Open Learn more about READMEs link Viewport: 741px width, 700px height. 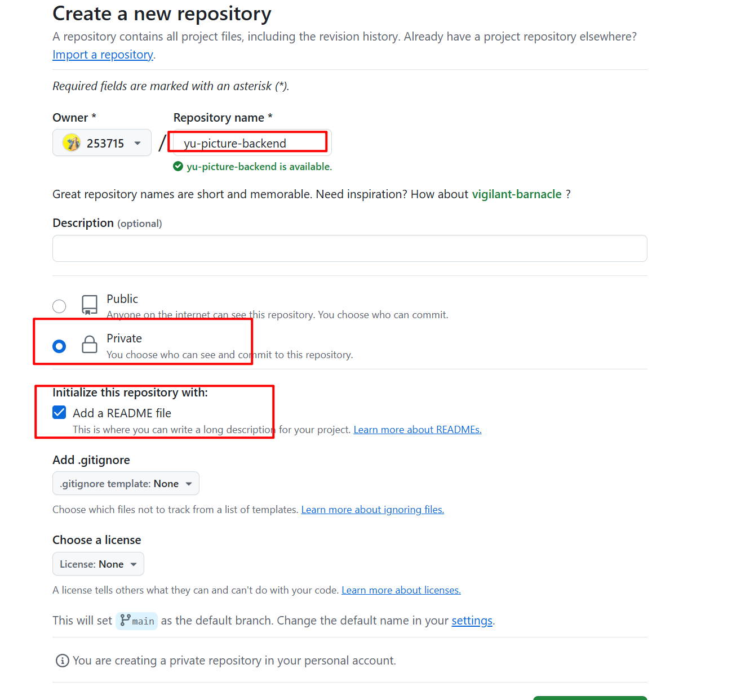417,430
